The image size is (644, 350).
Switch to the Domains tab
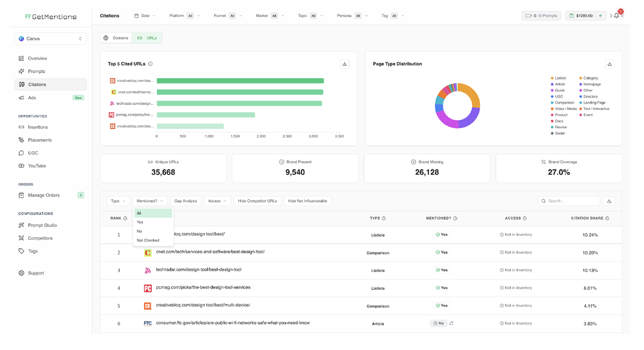[x=116, y=38]
